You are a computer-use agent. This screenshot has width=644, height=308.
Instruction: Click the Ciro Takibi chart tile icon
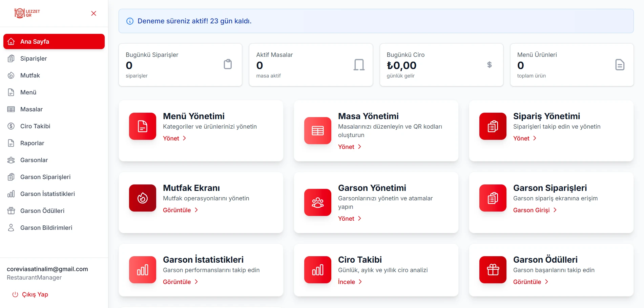(x=317, y=270)
